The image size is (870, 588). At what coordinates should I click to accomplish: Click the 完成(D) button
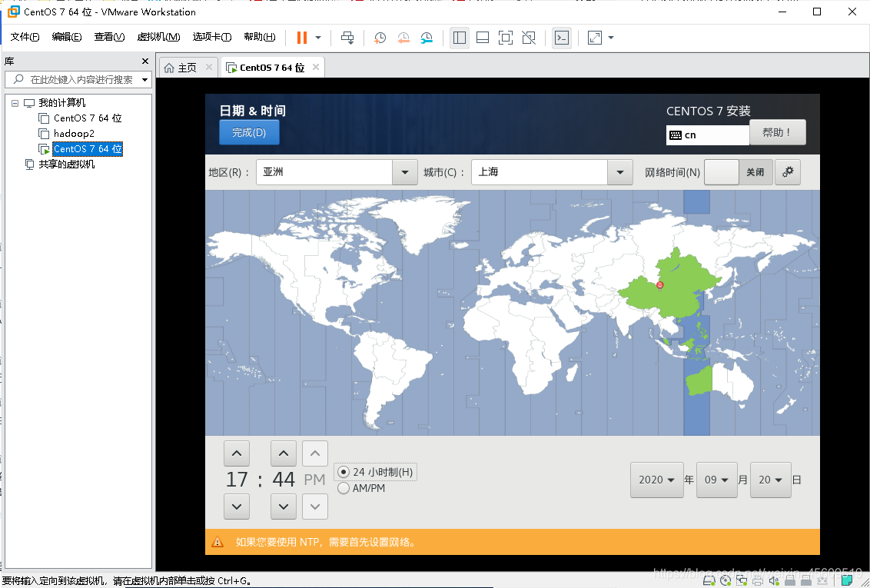[x=249, y=132]
